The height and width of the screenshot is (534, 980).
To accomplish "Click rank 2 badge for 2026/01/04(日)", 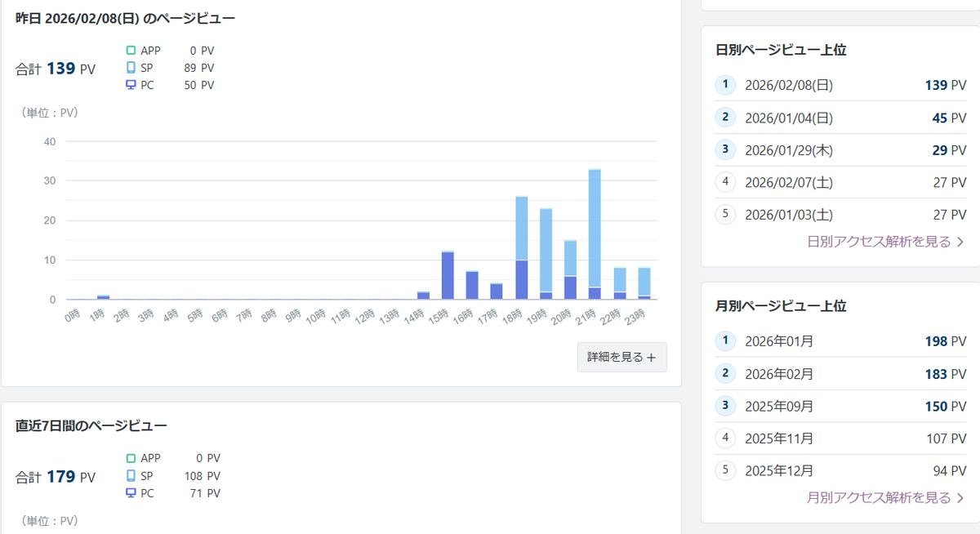I will 725,118.
